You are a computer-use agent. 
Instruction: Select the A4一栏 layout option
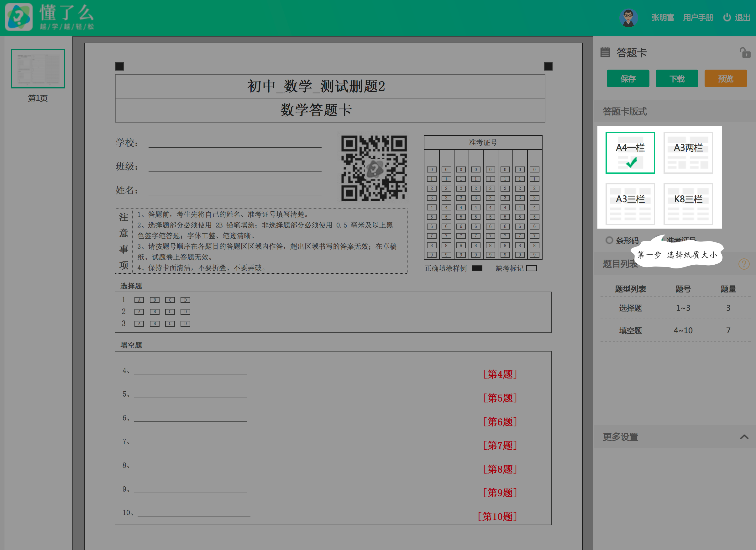630,153
